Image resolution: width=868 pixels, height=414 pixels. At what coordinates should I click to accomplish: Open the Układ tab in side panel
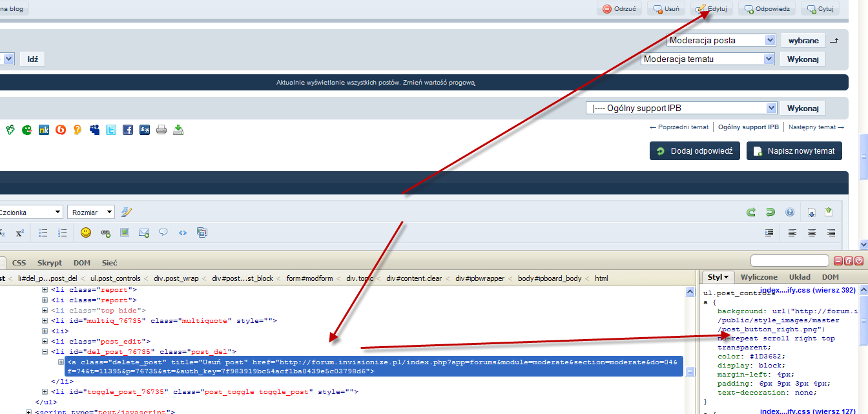(x=800, y=277)
